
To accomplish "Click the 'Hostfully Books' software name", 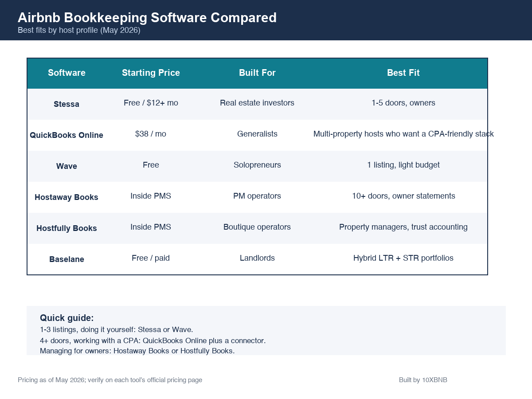I will [66, 228].
